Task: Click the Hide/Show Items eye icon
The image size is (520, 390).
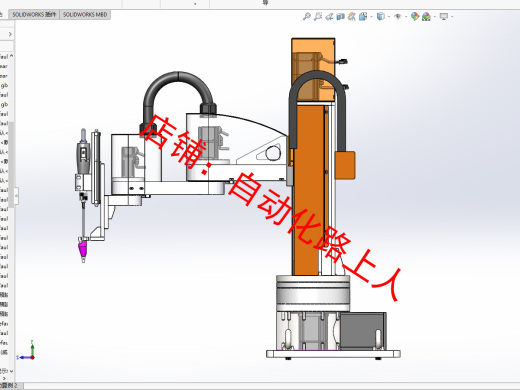Action: pos(397,16)
